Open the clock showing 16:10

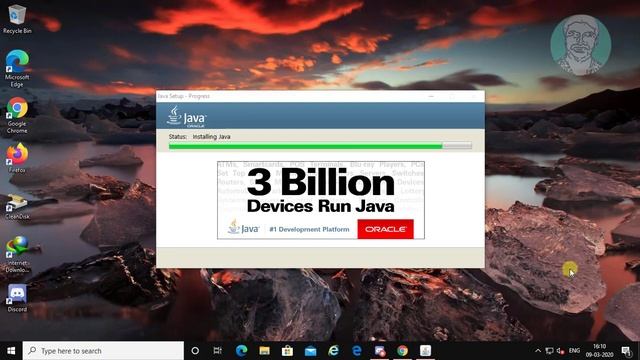pyautogui.click(x=599, y=351)
